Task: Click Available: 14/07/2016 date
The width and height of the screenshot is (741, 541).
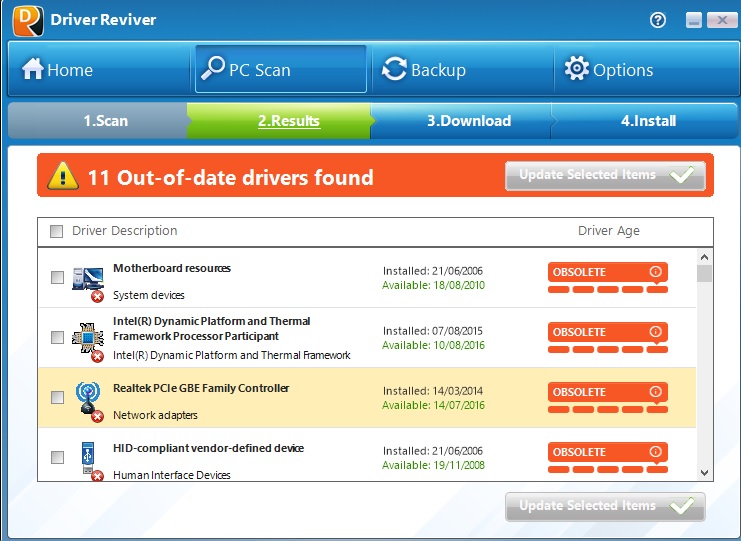Action: [x=433, y=405]
